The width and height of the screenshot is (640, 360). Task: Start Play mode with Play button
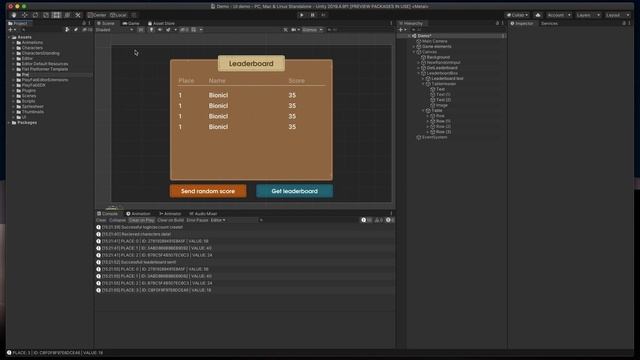point(302,15)
